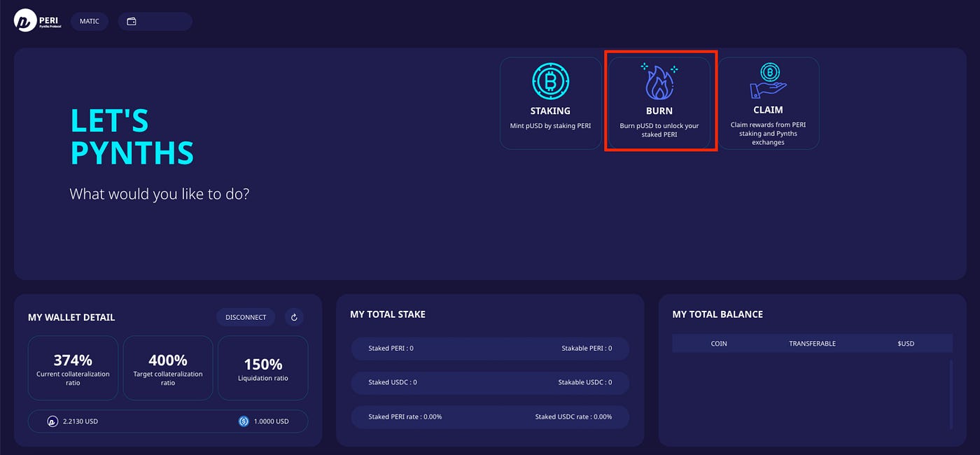Click Stakable USDC : 0 value
The width and height of the screenshot is (980, 455).
tap(585, 382)
